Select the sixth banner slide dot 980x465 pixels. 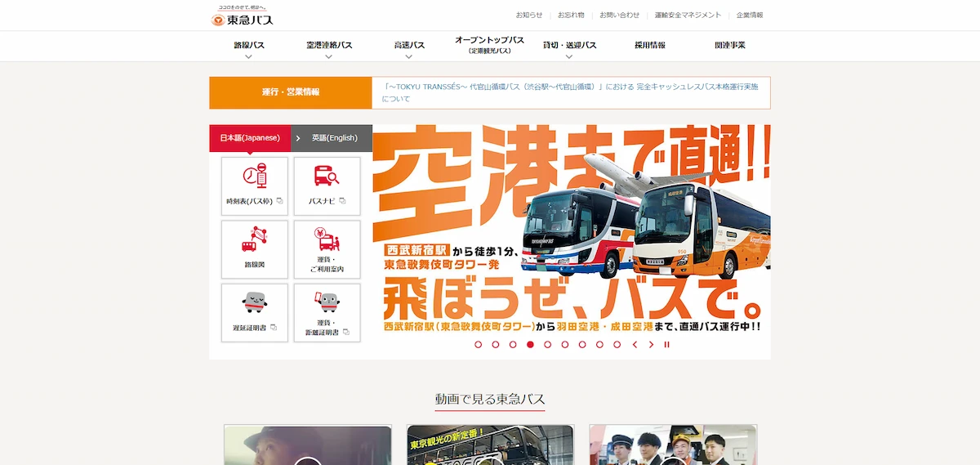tap(564, 345)
